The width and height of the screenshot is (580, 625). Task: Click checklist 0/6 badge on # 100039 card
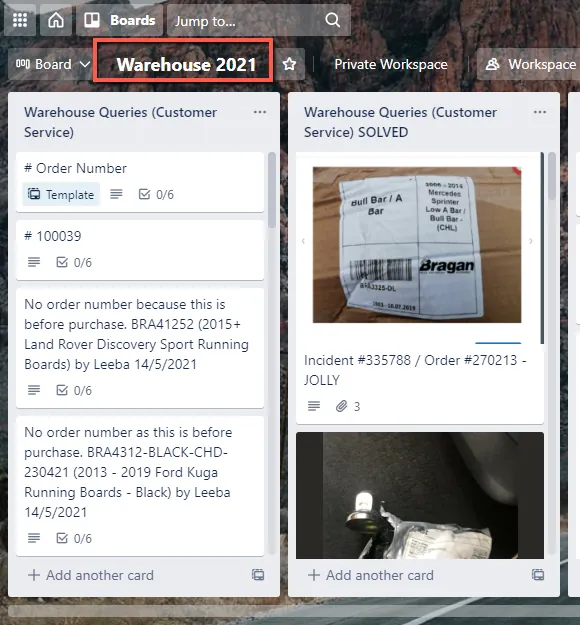click(x=74, y=262)
